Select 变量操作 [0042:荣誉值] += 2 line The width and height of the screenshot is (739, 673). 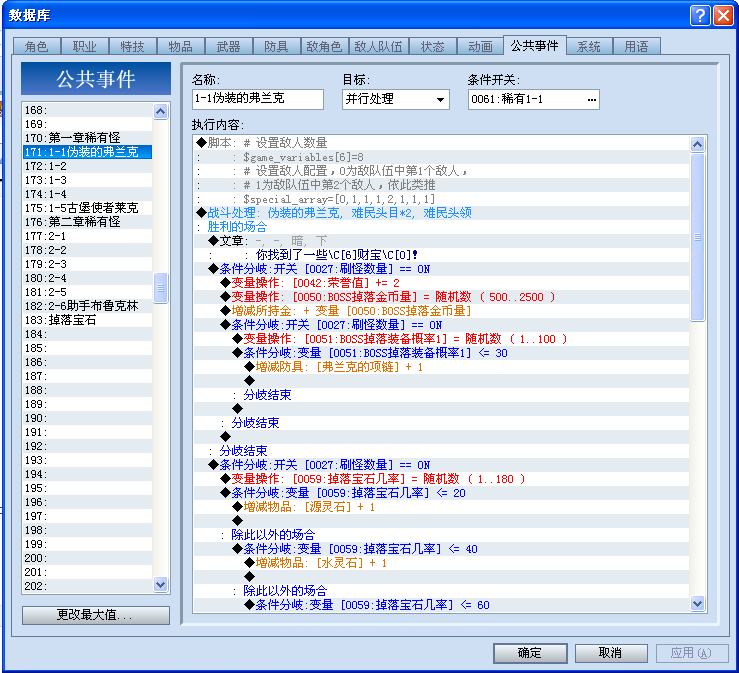pyautogui.click(x=442, y=283)
